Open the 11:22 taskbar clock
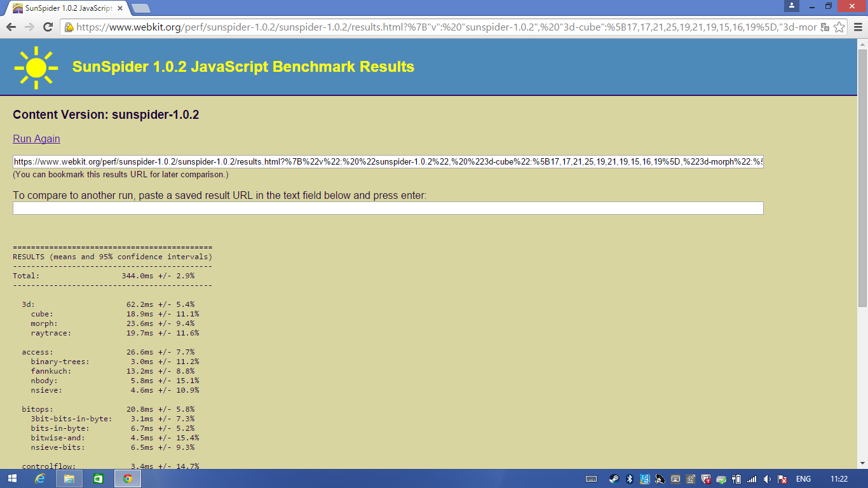 coord(839,478)
